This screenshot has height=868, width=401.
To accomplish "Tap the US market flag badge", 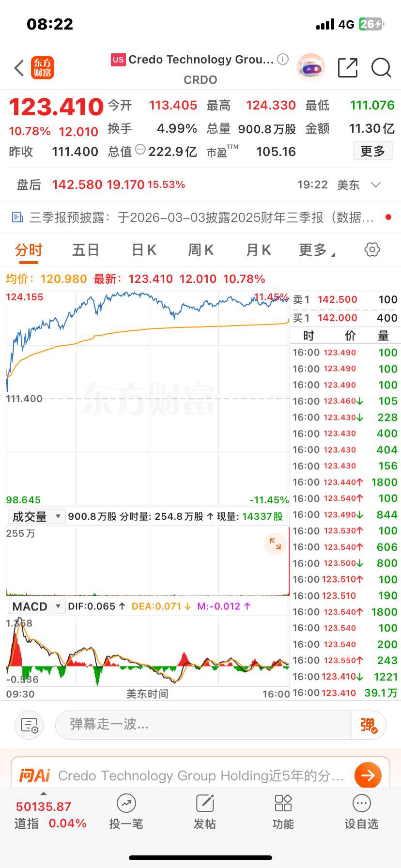I will coord(118,60).
